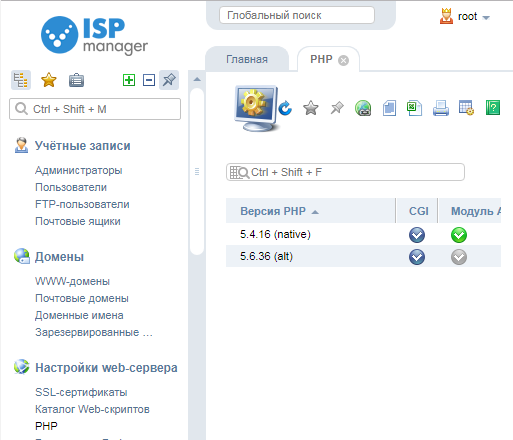Collapse all menu sections with minus button
513x440 pixels.
tap(149, 80)
